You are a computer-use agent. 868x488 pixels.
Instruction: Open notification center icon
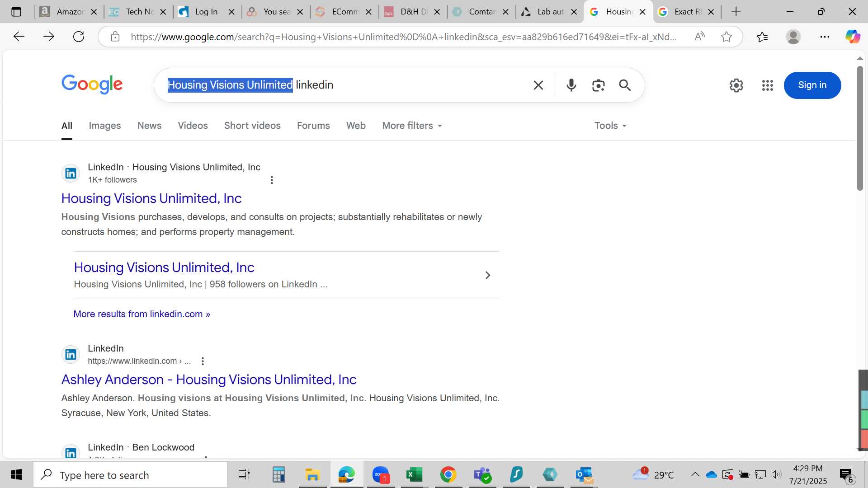[846, 475]
